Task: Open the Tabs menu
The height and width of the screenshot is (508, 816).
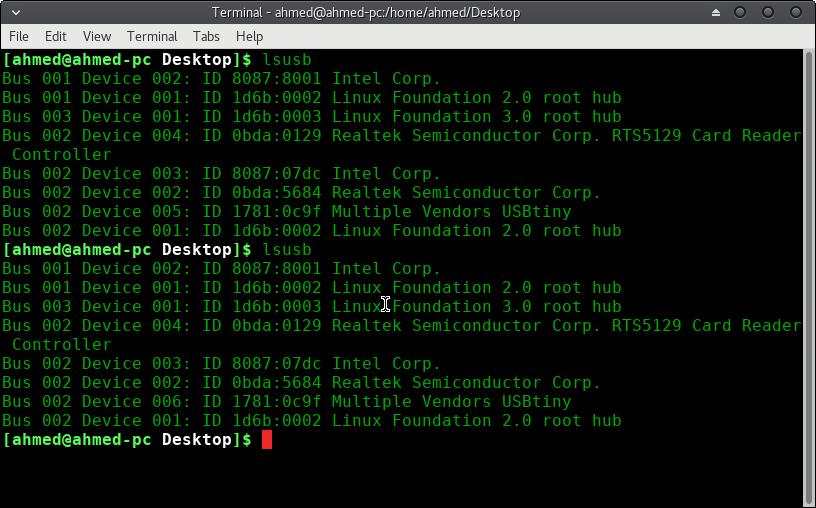Action: 206,36
